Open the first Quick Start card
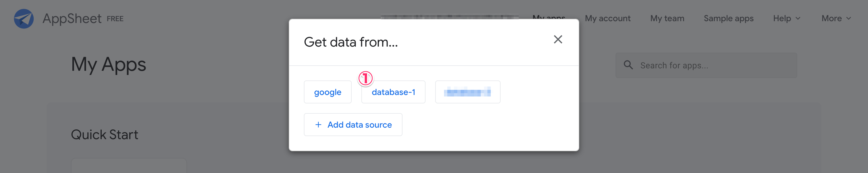The height and width of the screenshot is (173, 868). pos(129,166)
